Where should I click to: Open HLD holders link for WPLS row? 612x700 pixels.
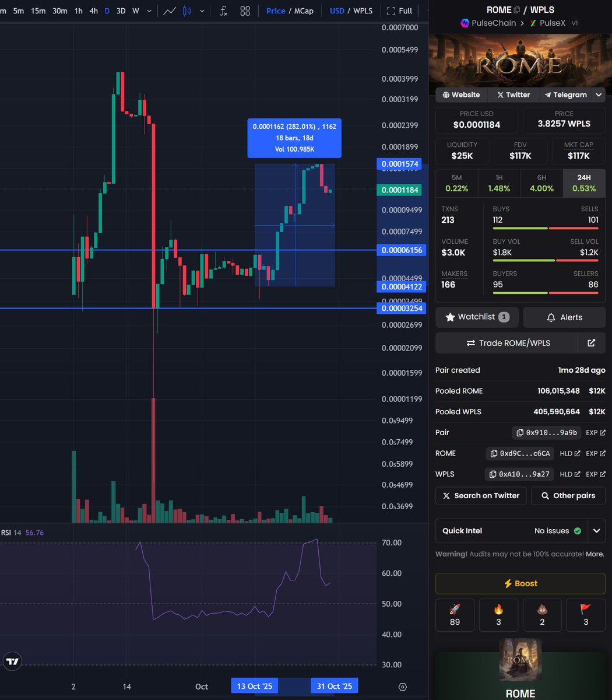(x=569, y=474)
